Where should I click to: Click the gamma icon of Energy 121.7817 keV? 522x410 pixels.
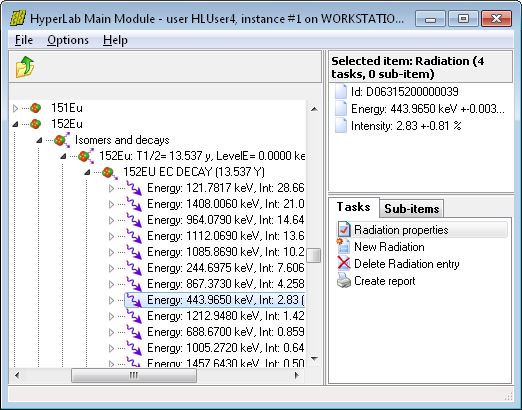coord(134,188)
